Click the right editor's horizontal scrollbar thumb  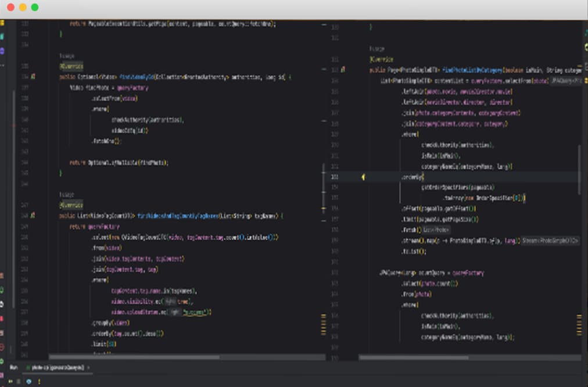coord(414,357)
